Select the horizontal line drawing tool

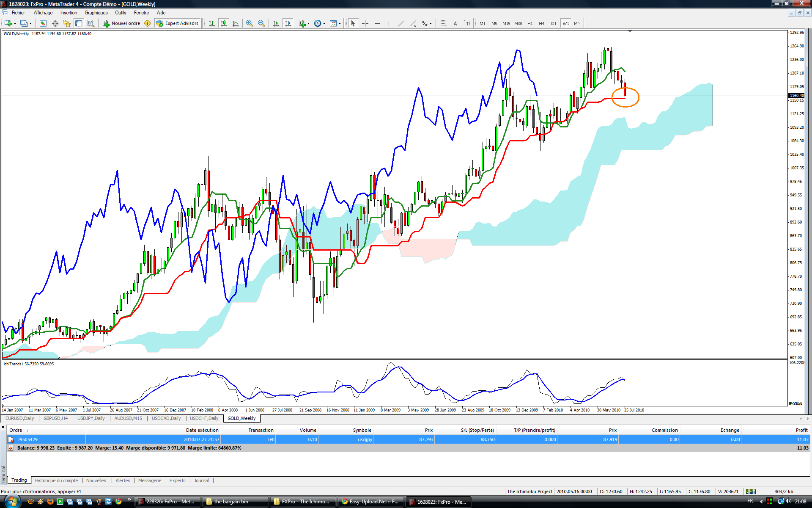(x=377, y=23)
